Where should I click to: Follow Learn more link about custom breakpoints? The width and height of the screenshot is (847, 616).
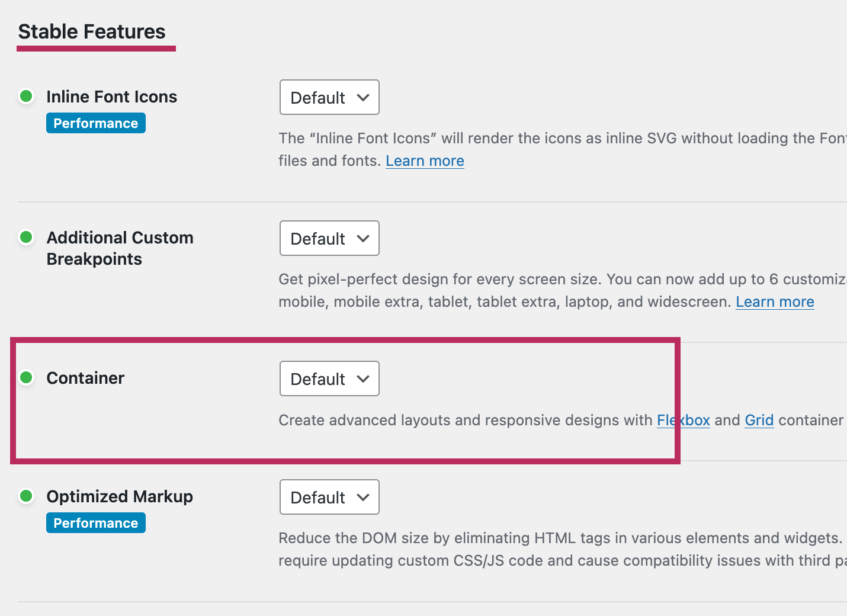775,302
